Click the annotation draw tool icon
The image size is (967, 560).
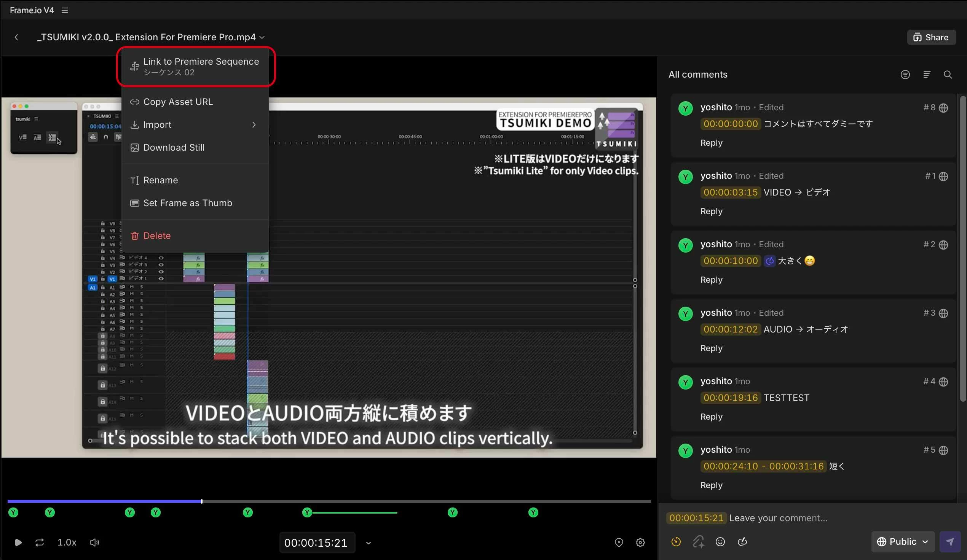click(742, 542)
